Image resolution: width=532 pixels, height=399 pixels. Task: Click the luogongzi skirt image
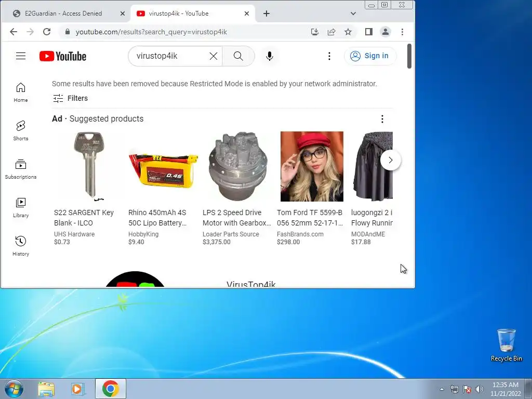tap(372, 166)
